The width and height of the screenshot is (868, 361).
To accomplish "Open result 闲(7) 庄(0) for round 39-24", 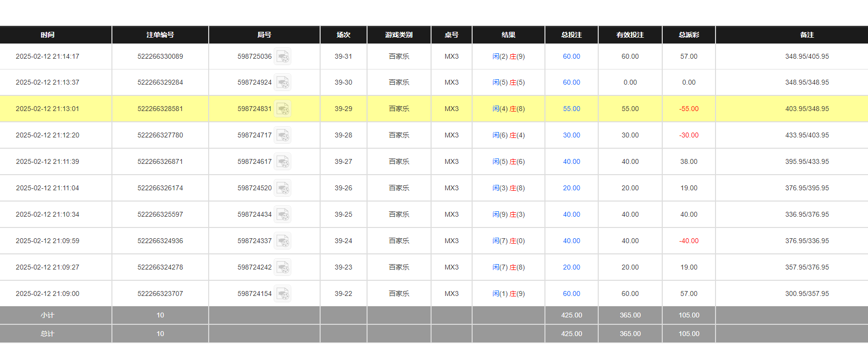I will point(508,241).
